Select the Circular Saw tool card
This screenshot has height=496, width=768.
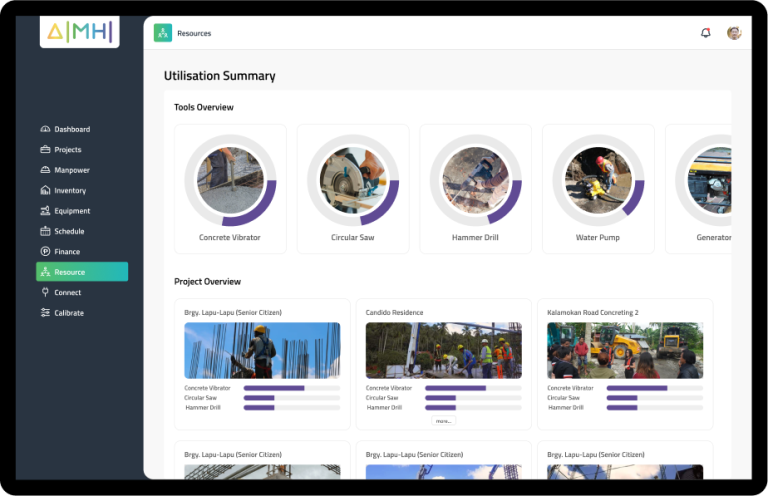(352, 188)
